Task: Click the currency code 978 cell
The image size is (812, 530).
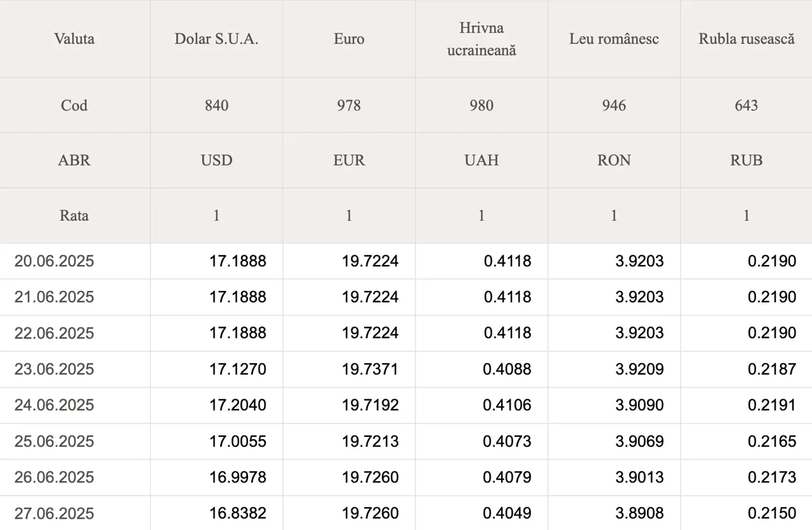Action: coord(349,105)
